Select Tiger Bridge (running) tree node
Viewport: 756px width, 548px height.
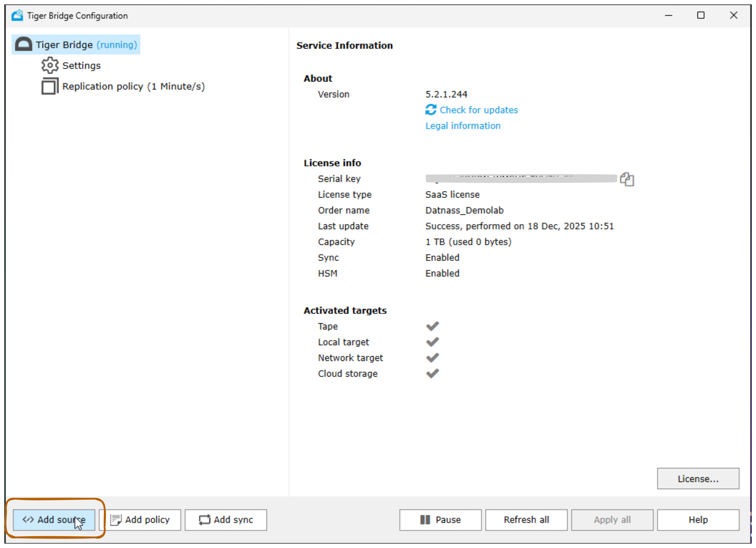[x=86, y=45]
